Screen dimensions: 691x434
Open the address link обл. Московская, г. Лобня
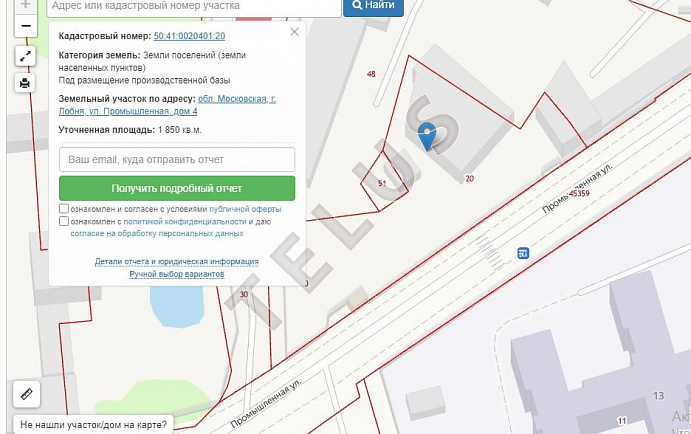[x=167, y=105]
